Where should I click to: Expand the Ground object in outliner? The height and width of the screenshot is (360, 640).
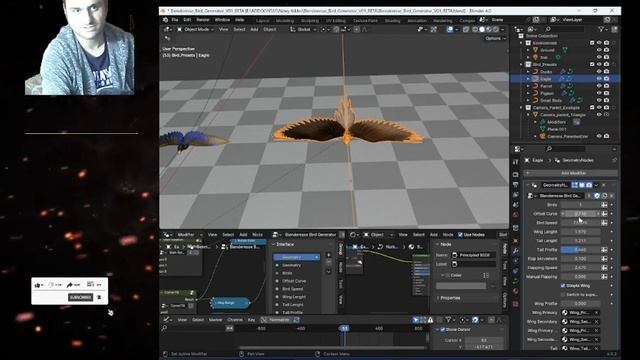coord(528,50)
